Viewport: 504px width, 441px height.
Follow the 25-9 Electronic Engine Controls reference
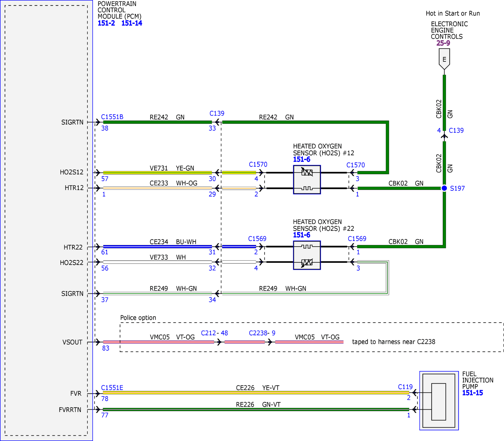pyautogui.click(x=443, y=43)
